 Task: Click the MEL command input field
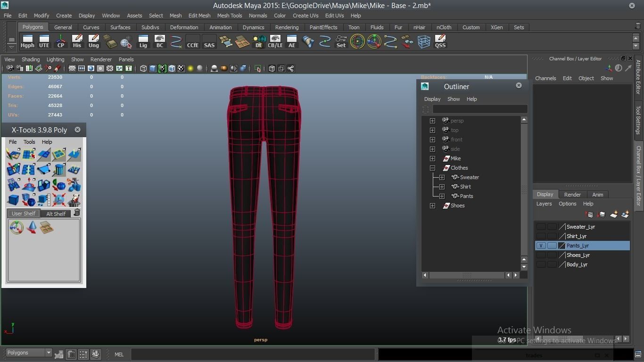click(253, 354)
